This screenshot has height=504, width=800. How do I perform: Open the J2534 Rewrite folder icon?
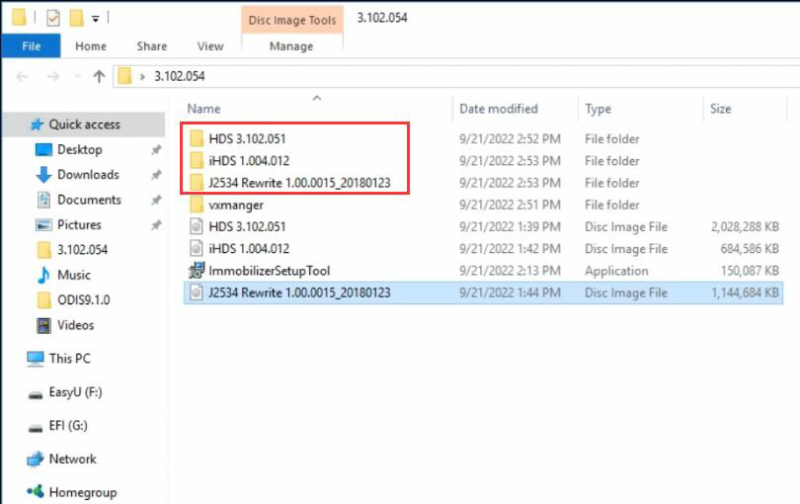pyautogui.click(x=196, y=183)
